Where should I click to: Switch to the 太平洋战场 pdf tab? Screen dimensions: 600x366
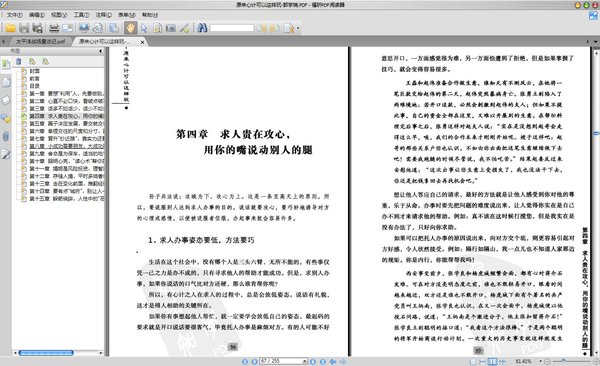[x=40, y=41]
